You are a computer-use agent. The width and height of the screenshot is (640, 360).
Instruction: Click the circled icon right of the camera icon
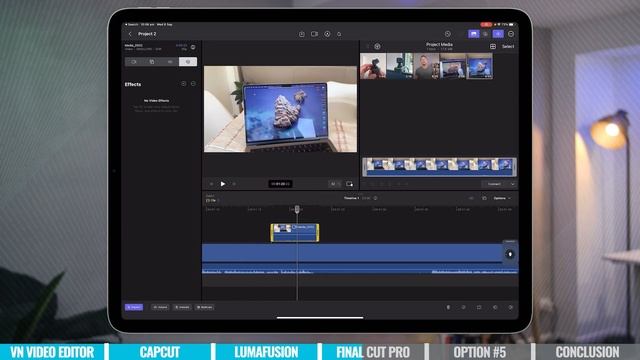327,34
